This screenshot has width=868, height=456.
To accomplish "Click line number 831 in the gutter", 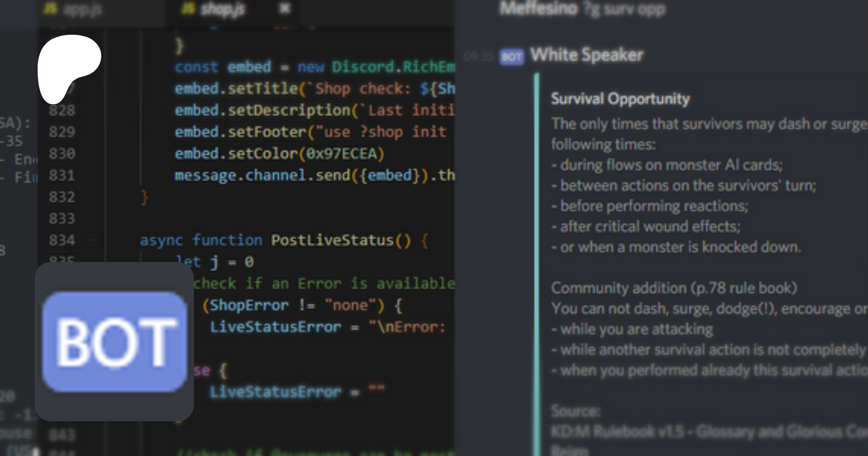I will 62,175.
